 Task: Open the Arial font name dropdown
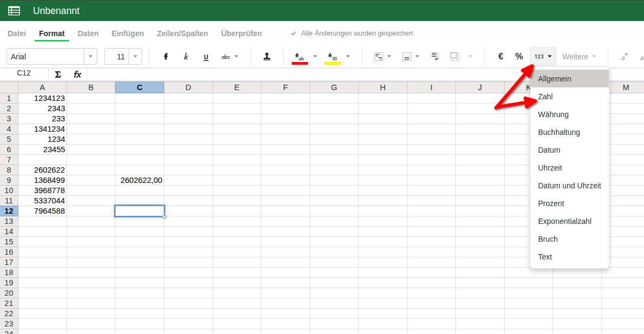[90, 57]
